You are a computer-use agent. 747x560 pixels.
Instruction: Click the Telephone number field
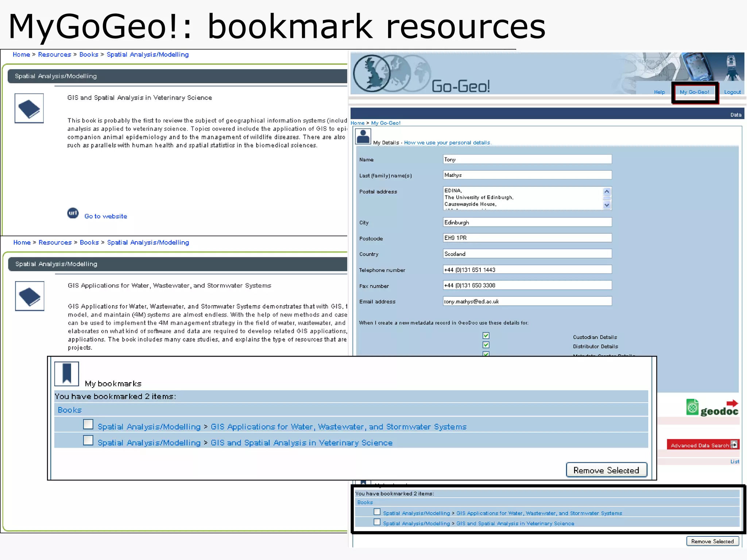tap(527, 270)
